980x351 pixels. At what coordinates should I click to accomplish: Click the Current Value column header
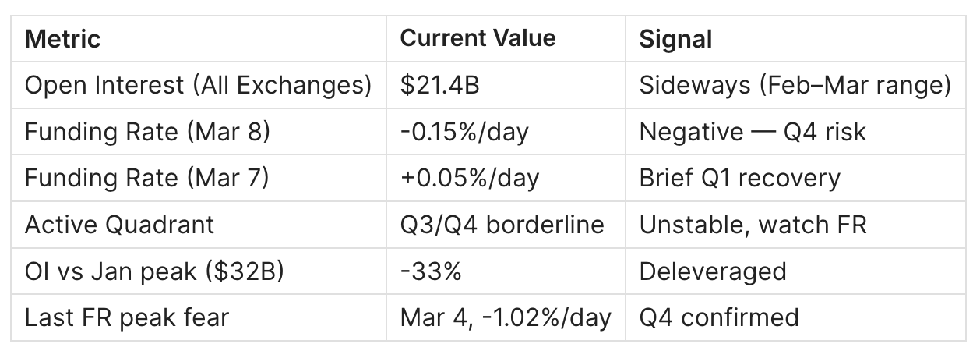(x=478, y=39)
